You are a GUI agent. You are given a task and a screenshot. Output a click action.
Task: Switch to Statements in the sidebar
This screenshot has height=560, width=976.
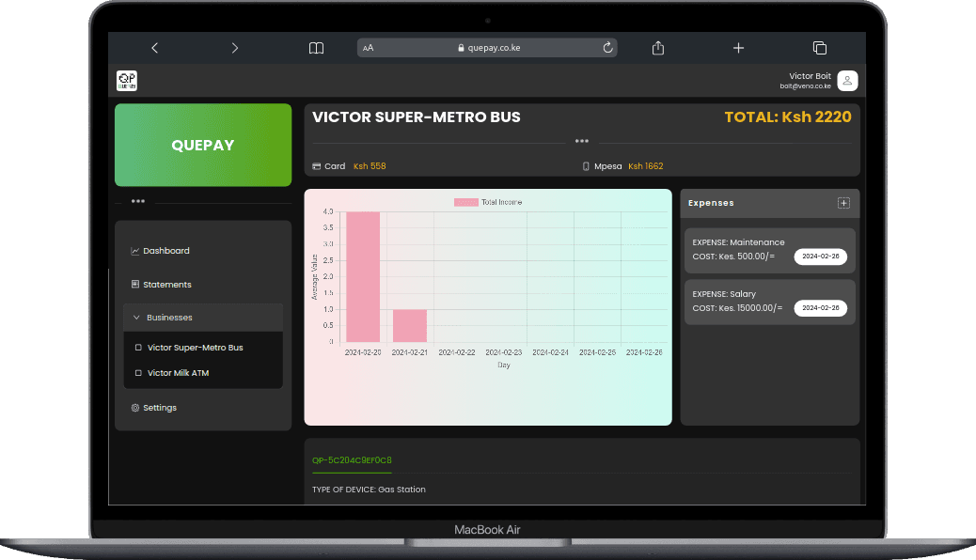166,284
